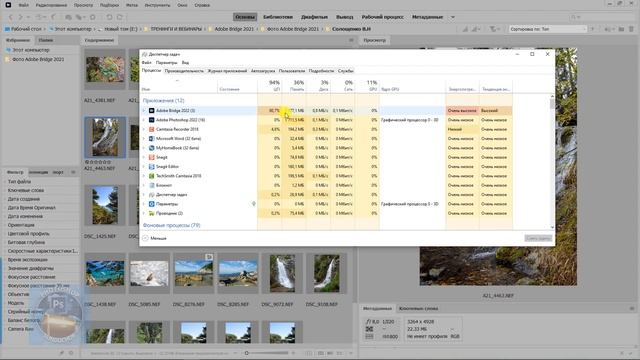Screen dimensions: 640x360
Task: Click the Параметры process icon
Action: click(151, 204)
